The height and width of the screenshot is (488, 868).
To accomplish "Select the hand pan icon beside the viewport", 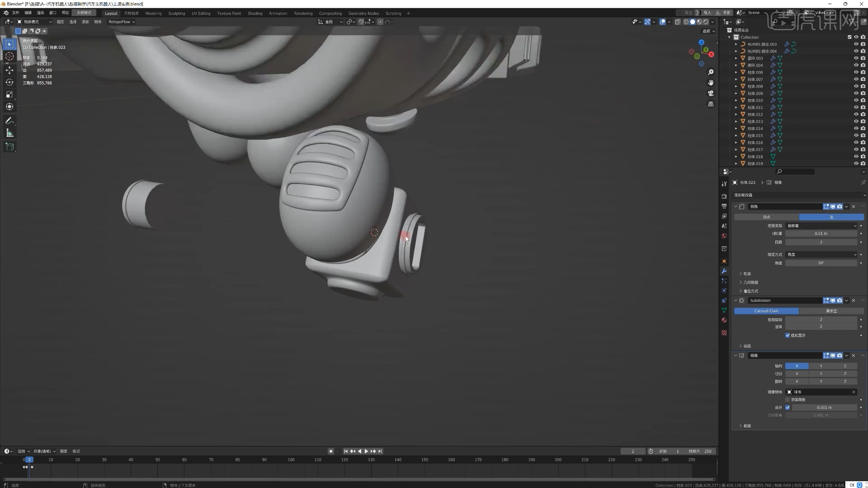I will point(711,82).
